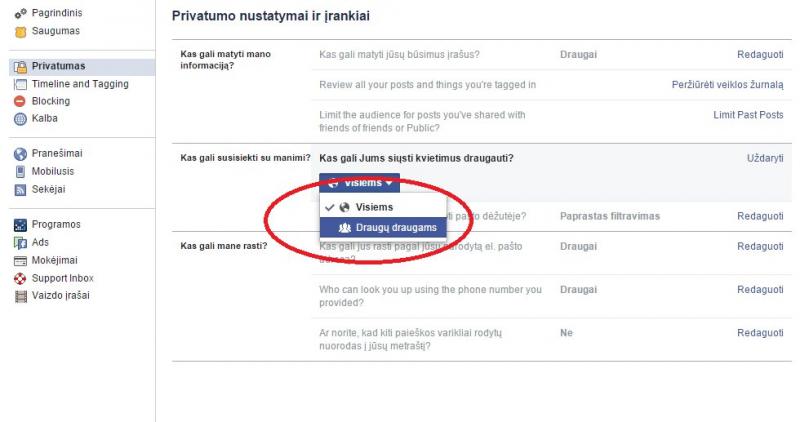Screen dimensions: 800x422
Task: Open Pagrindinis settings via gear icon
Action: [20, 14]
